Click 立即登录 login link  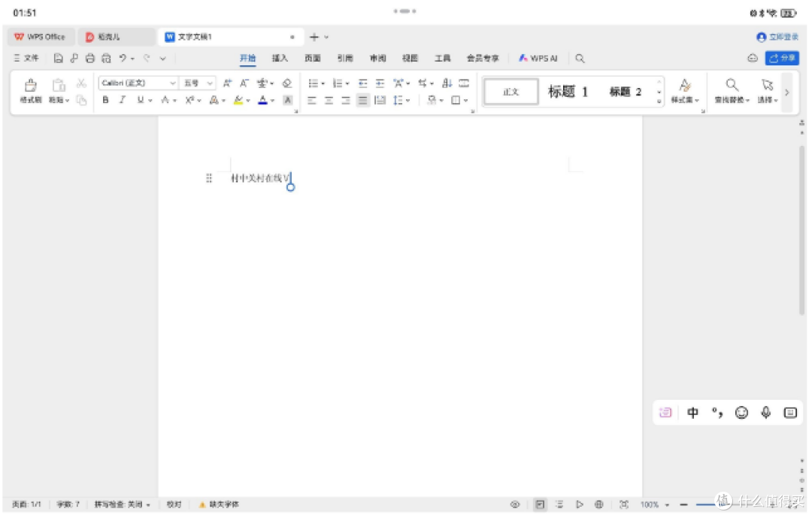[x=778, y=37]
